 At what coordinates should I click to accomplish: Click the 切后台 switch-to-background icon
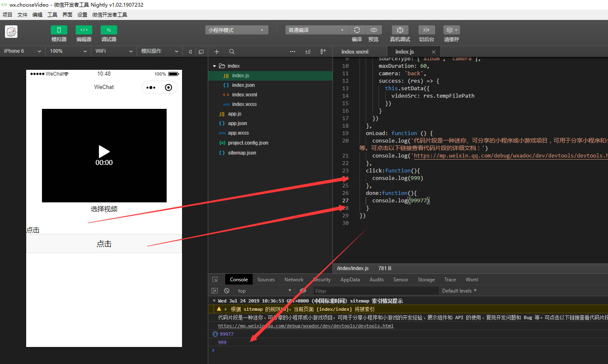[x=426, y=30]
